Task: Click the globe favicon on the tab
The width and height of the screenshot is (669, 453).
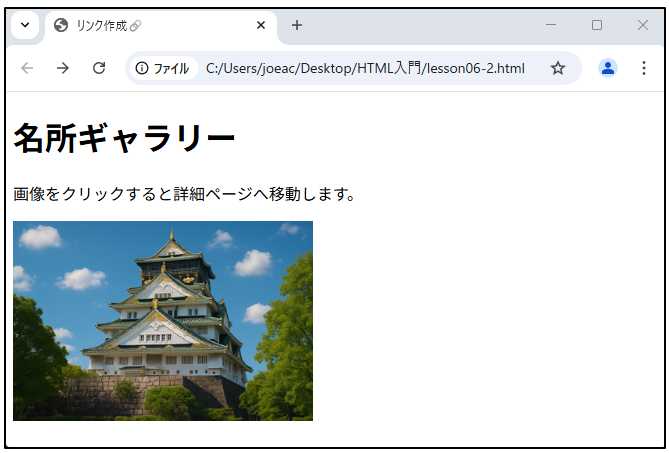Action: click(61, 25)
